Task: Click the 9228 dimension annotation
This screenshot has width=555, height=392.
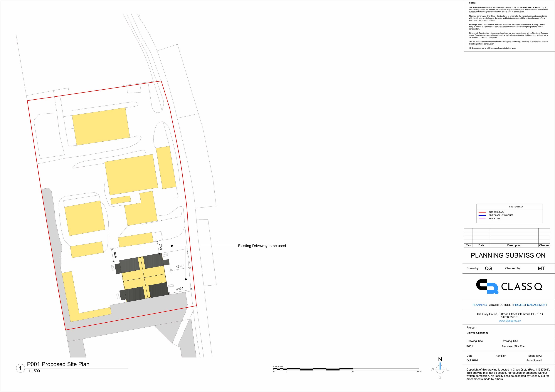Action: tap(161, 247)
